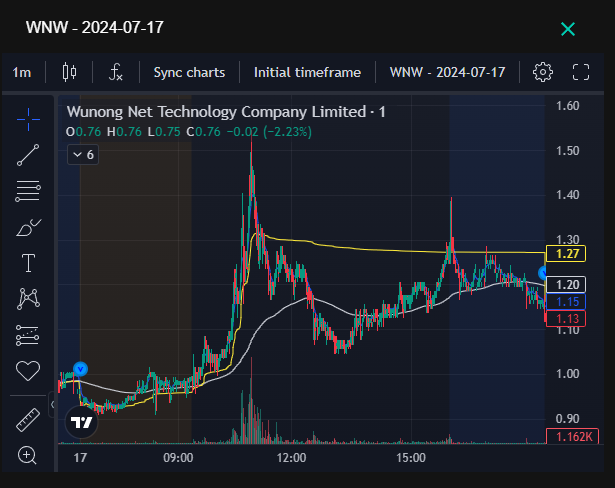
Task: Activate the zoom in tool
Action: click(x=27, y=455)
